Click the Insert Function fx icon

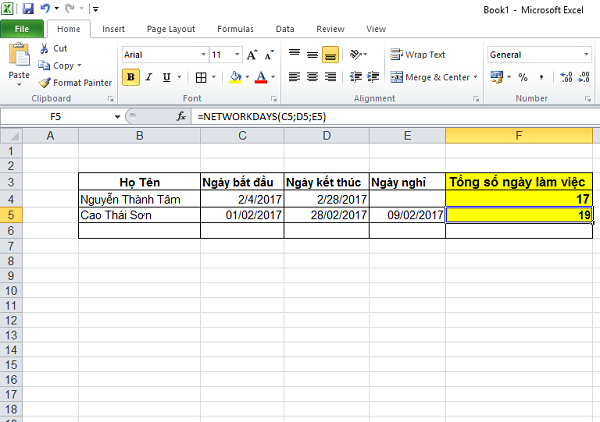pos(182,117)
